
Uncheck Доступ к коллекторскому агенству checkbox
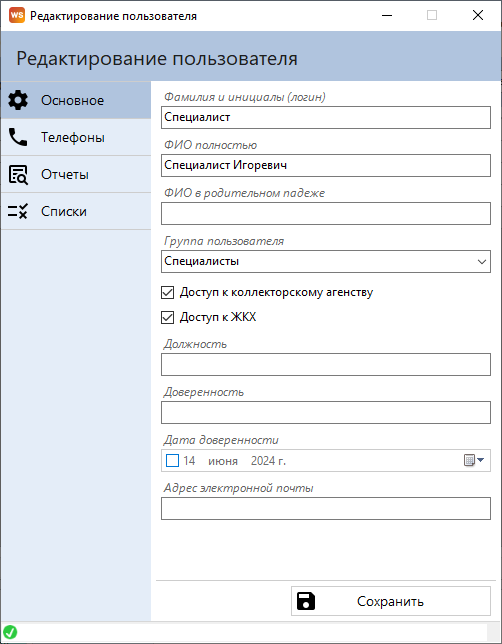pos(168,292)
